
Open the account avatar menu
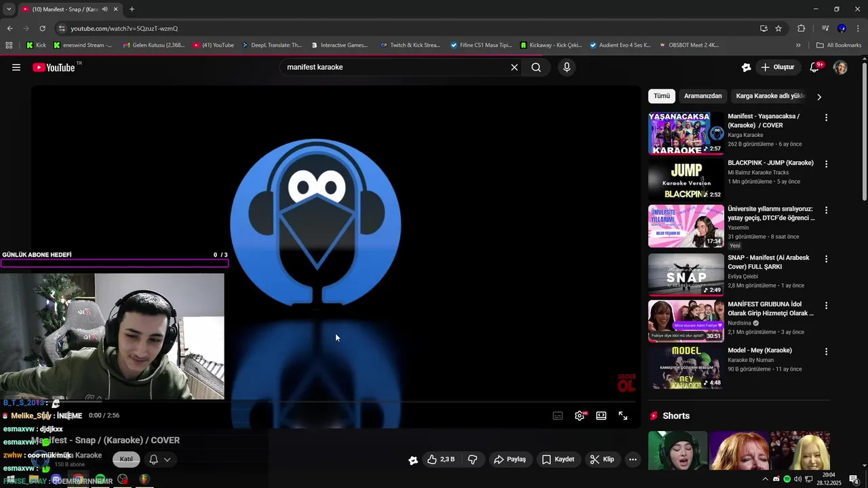pyautogui.click(x=840, y=67)
